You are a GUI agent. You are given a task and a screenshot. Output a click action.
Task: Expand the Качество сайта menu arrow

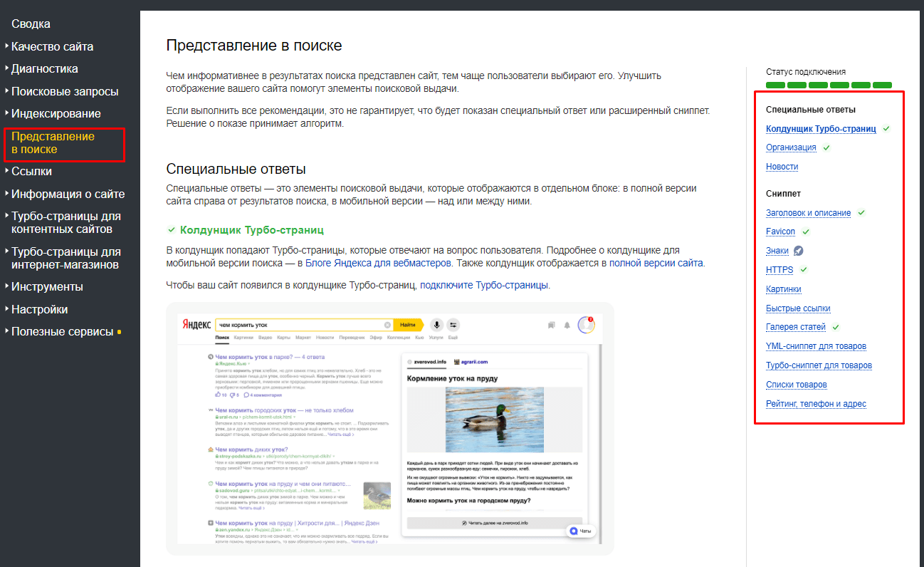coord(7,46)
